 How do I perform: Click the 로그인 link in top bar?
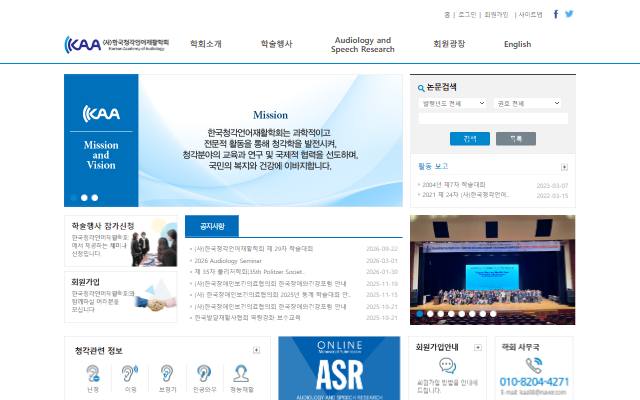pos(467,15)
